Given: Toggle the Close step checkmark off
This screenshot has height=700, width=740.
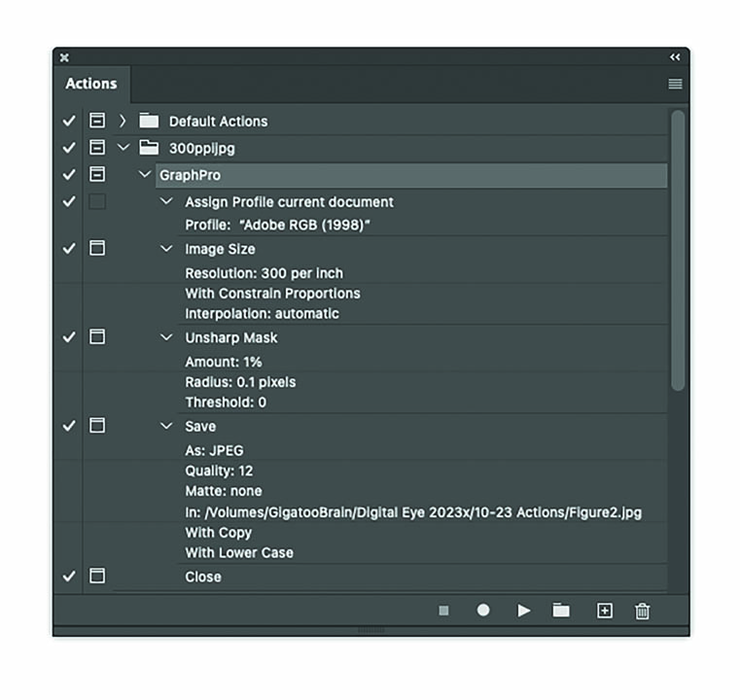Looking at the screenshot, I should pos(69,577).
